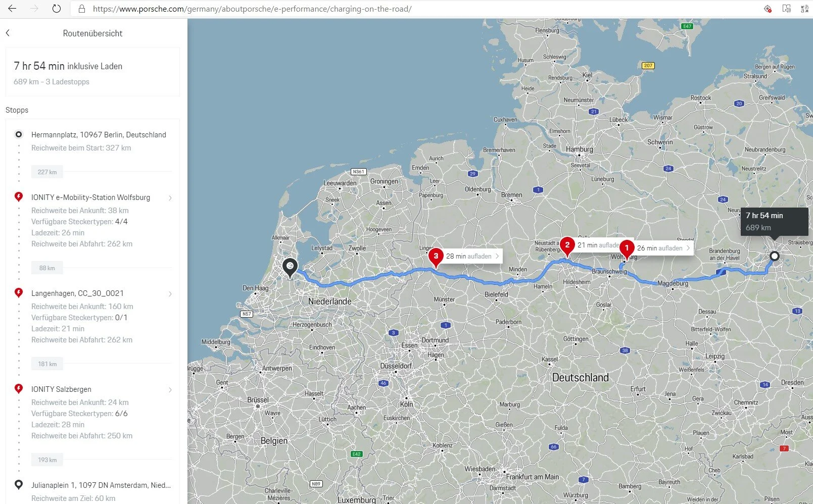Click 'Hermannplatz, 10967 Berlin, Deutschland'
The image size is (813, 504).
tap(99, 135)
